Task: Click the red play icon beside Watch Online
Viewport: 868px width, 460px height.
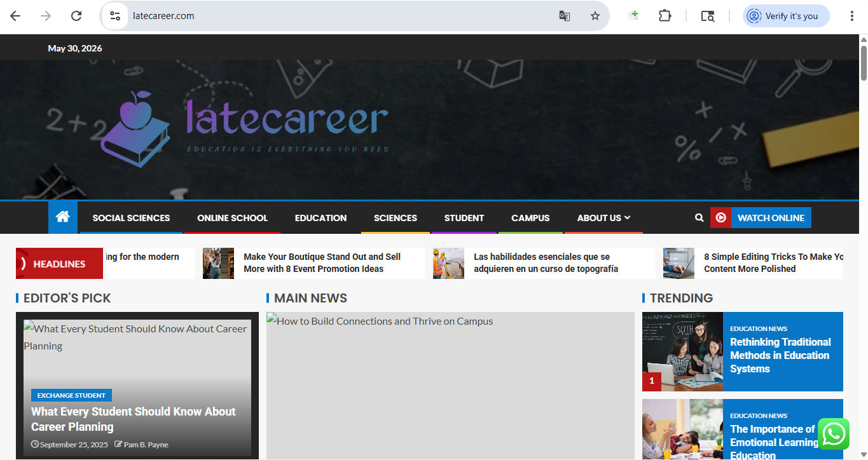Action: pos(720,217)
